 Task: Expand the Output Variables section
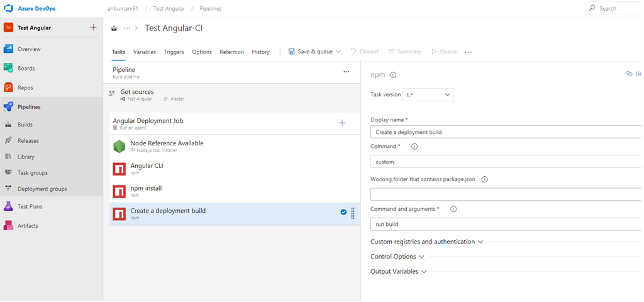[399, 271]
